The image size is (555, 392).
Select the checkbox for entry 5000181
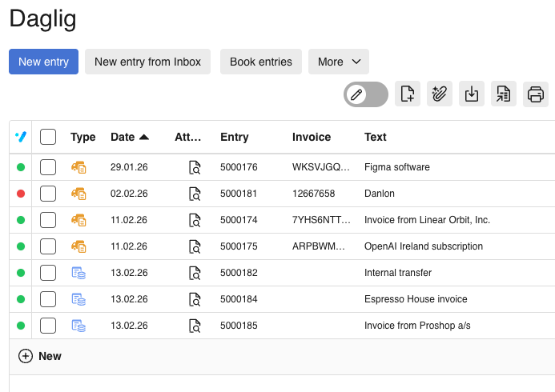pos(48,194)
